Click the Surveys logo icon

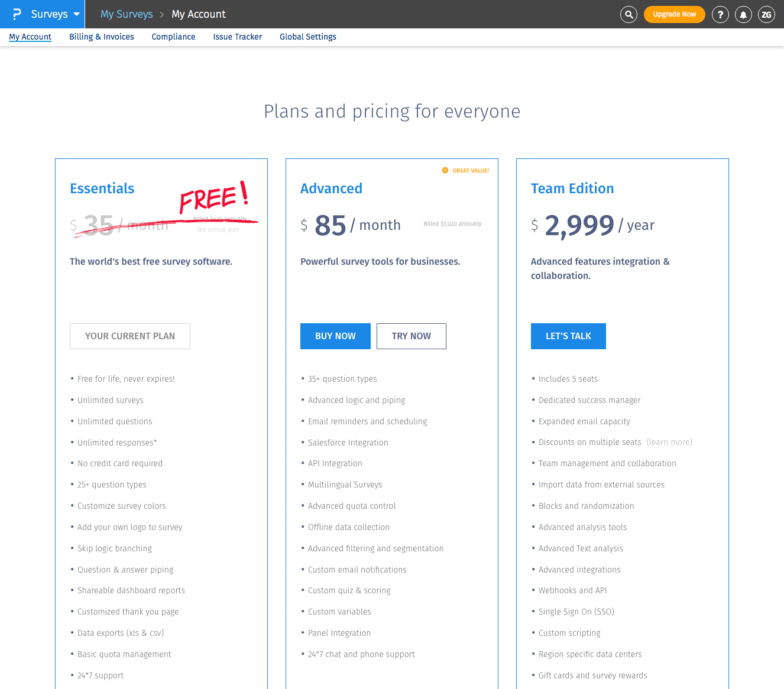17,14
